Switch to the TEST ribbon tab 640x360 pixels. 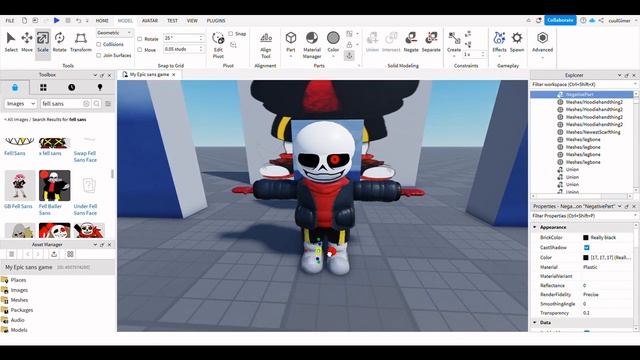click(x=172, y=20)
